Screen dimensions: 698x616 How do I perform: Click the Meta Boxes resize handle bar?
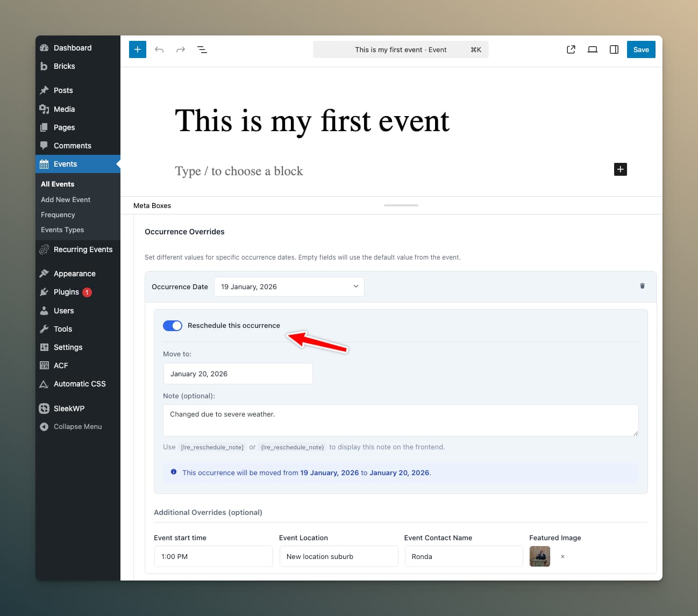click(x=401, y=205)
